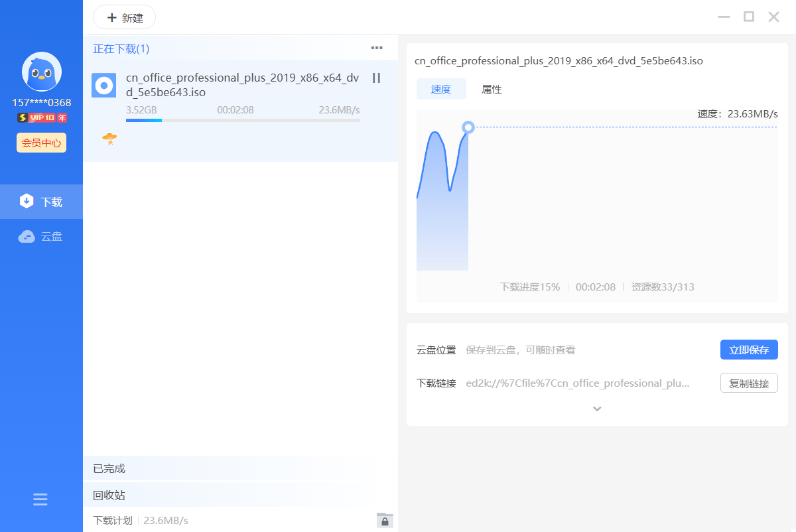Click the 新建 new task button
Screen dimensions: 796x532
[124, 17]
